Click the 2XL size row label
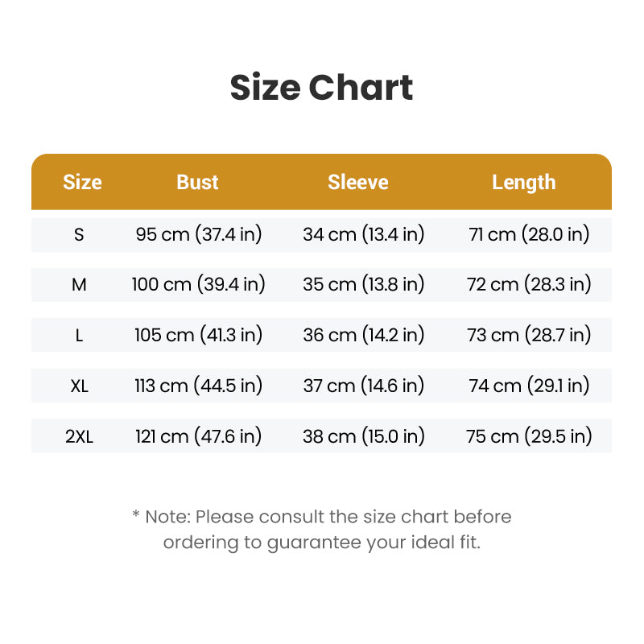644x644 pixels. [x=79, y=436]
